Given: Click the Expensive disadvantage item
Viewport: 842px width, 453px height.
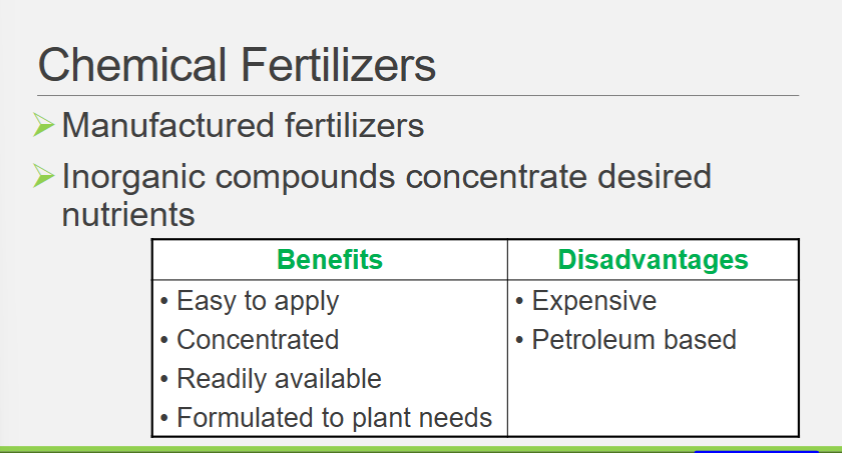Looking at the screenshot, I should (593, 301).
